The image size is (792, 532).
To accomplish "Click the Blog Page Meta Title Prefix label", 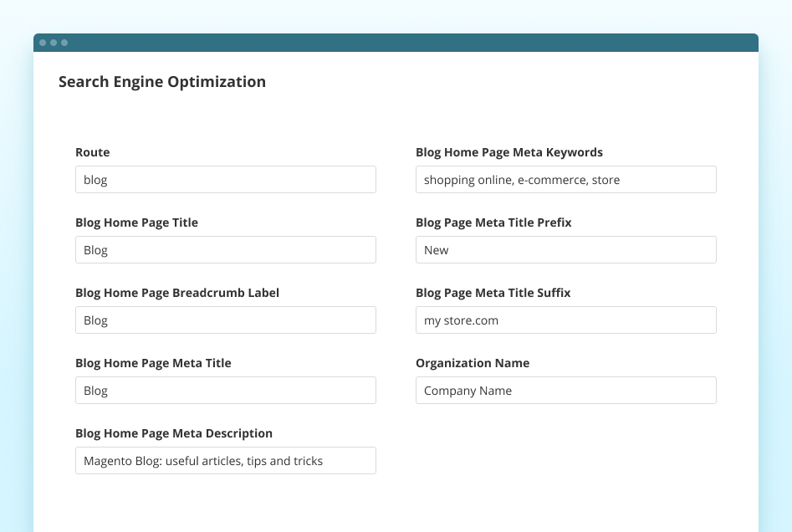I will (493, 223).
